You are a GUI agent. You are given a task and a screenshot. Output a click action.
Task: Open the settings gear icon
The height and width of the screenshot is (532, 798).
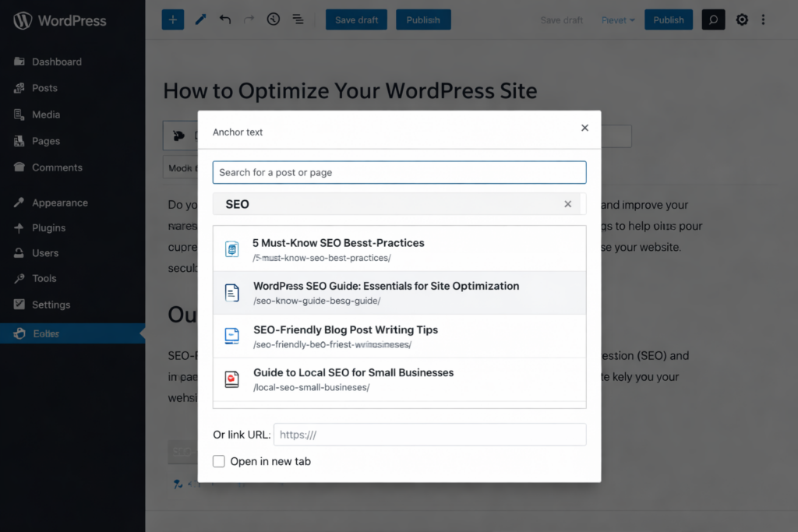(x=742, y=19)
